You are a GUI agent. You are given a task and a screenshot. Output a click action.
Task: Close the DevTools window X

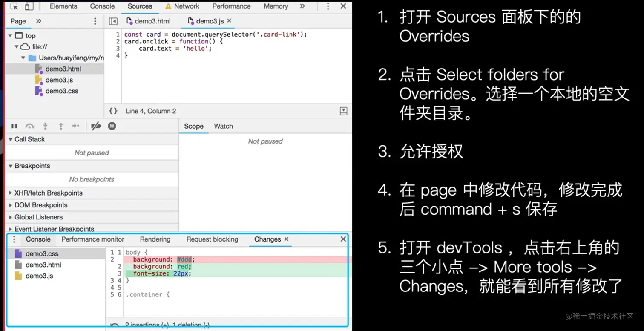coord(343,6)
